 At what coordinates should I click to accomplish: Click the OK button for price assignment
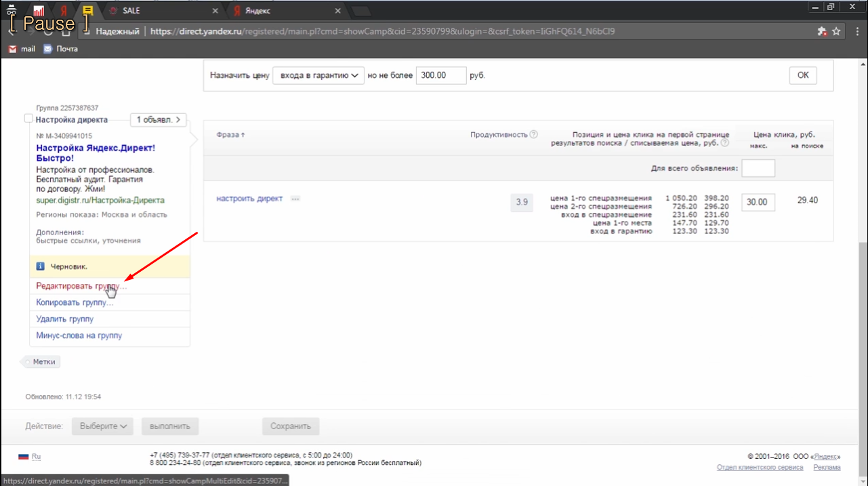[x=803, y=75]
